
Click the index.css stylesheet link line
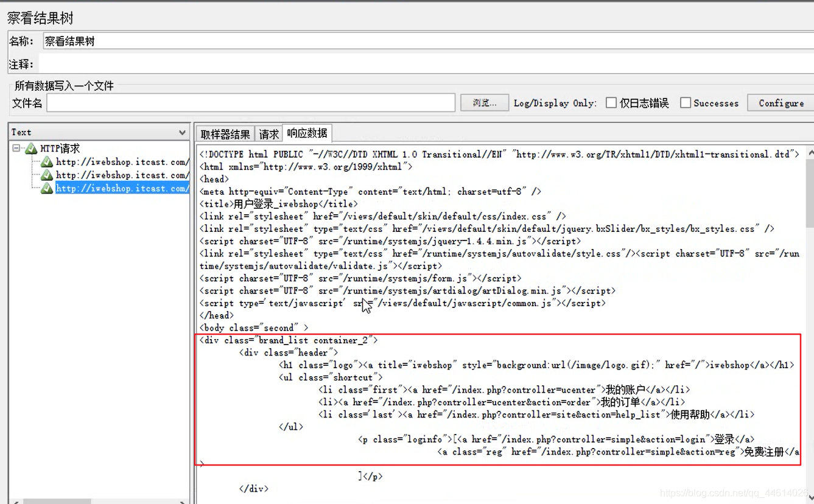(382, 216)
